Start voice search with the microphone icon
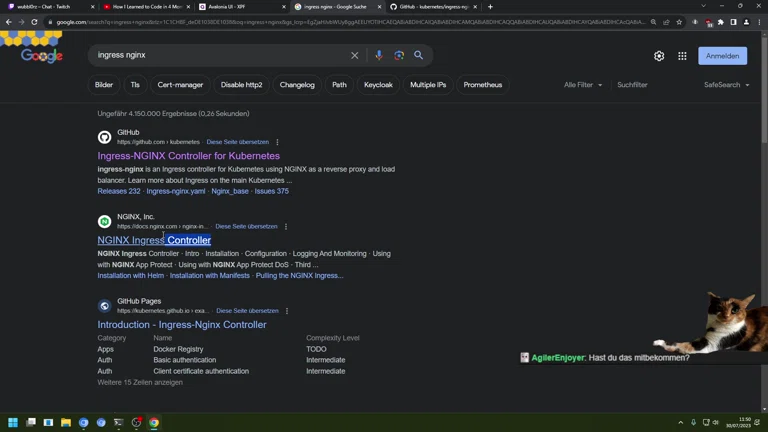 [379, 56]
